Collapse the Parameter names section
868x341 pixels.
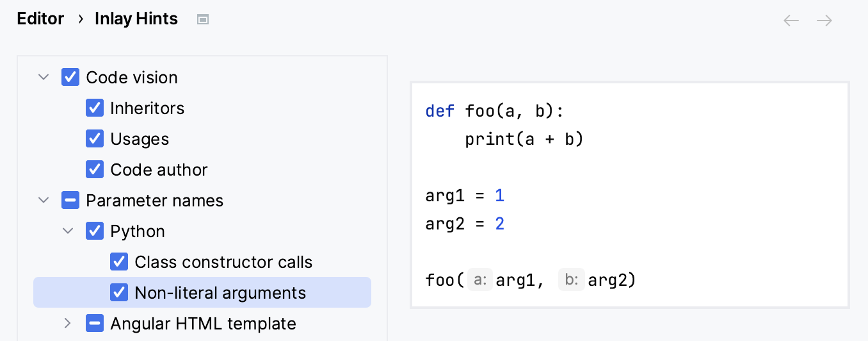(44, 201)
